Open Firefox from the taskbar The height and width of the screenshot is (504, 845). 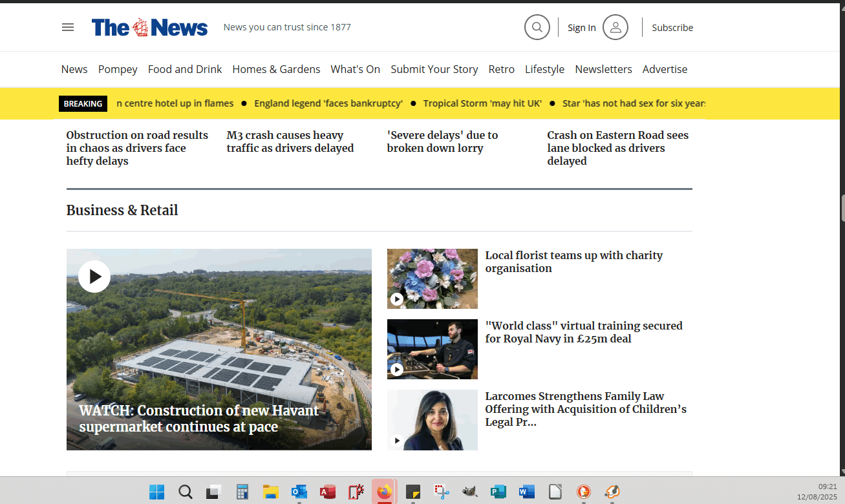click(x=385, y=492)
